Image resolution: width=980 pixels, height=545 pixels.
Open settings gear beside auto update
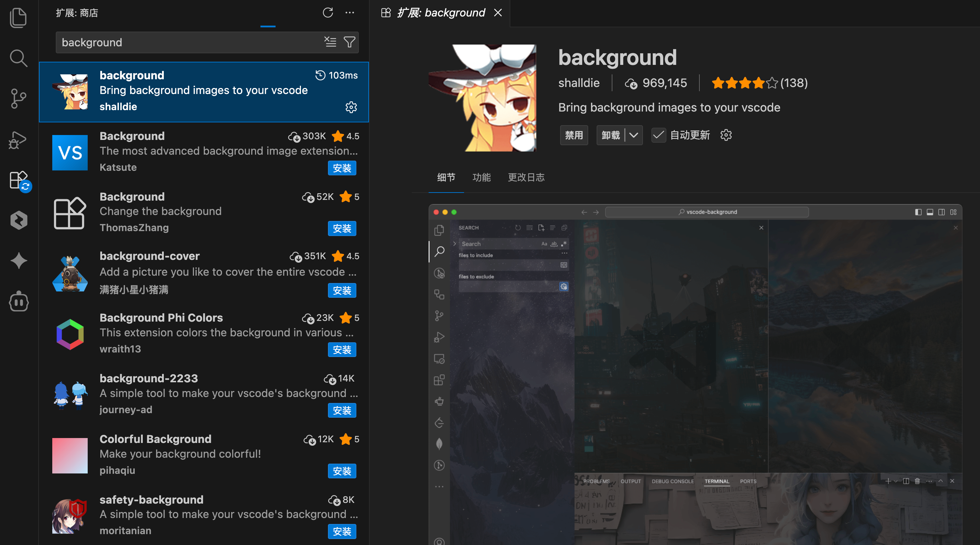click(x=726, y=135)
